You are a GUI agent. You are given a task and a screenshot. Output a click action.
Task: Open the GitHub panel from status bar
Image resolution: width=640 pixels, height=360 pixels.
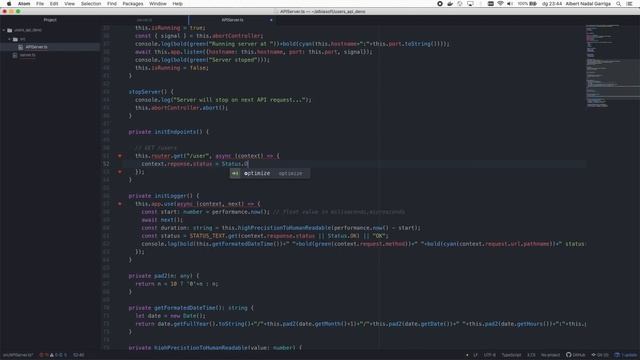(x=576, y=355)
